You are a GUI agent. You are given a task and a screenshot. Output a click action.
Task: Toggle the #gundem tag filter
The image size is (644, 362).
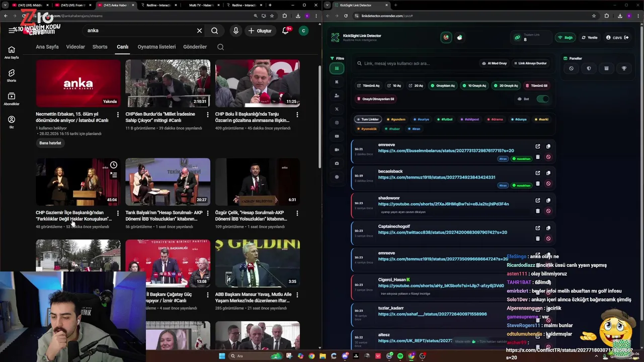[x=396, y=120]
